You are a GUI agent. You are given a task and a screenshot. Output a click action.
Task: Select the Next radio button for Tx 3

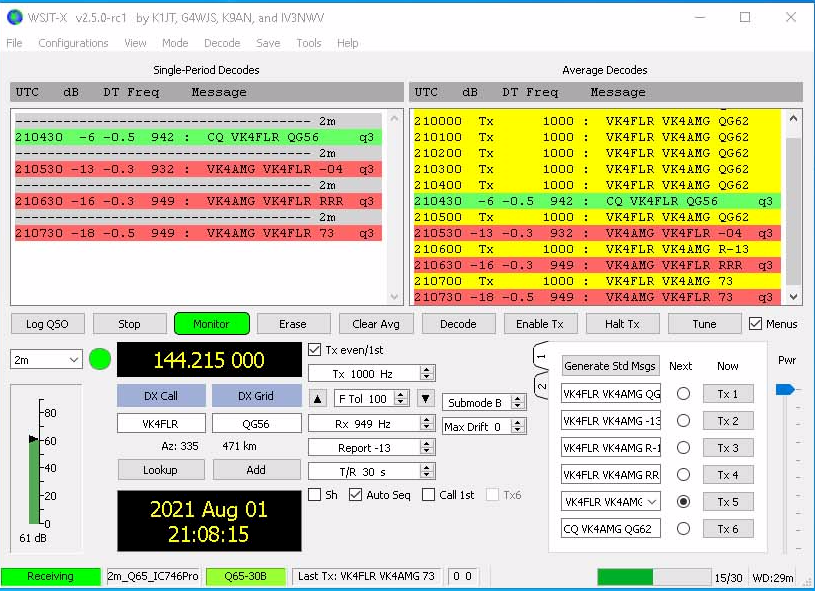(x=683, y=448)
